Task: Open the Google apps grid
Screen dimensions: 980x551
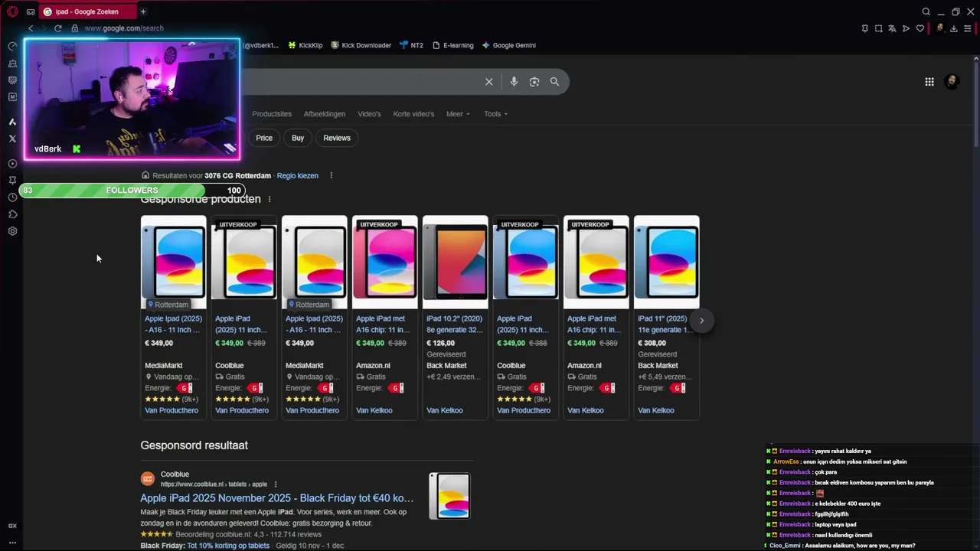Action: pos(929,82)
